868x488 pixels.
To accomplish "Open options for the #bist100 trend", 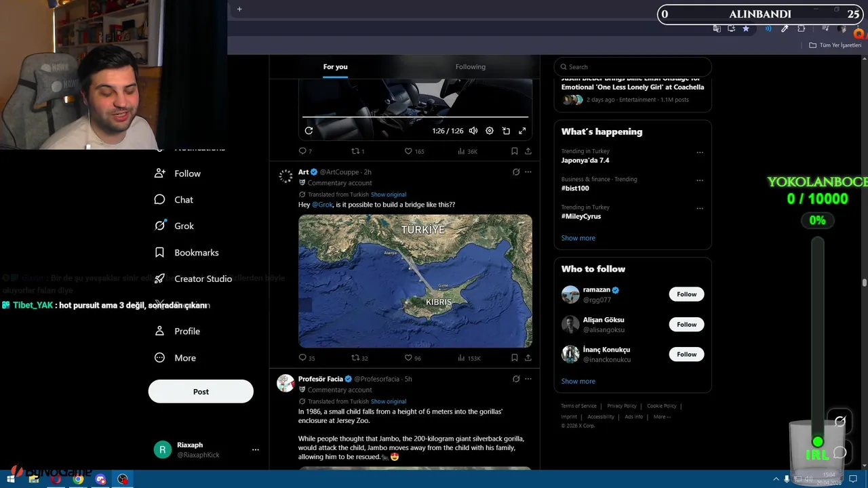I will (700, 180).
